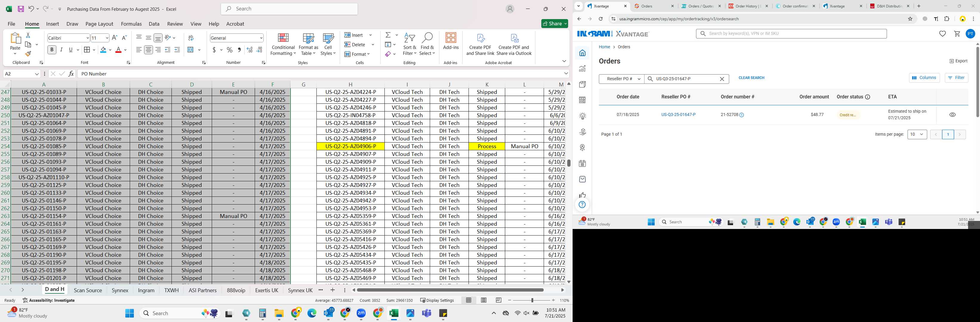Open Find & Select menu
This screenshot has height=322, width=980.
pyautogui.click(x=427, y=44)
